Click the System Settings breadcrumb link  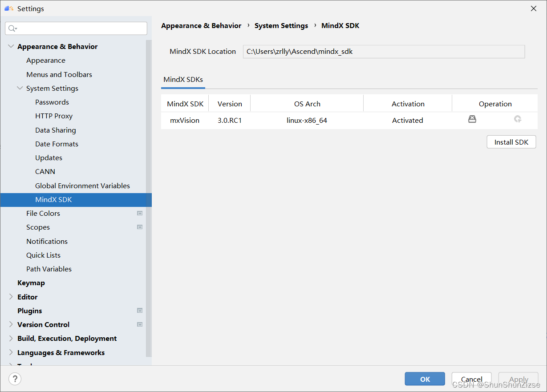(281, 26)
